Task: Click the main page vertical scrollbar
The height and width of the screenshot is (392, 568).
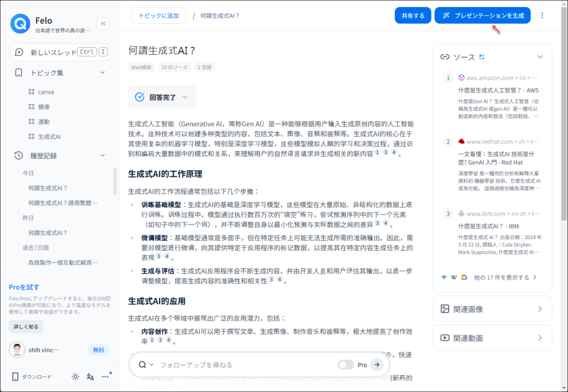Action: 564,113
